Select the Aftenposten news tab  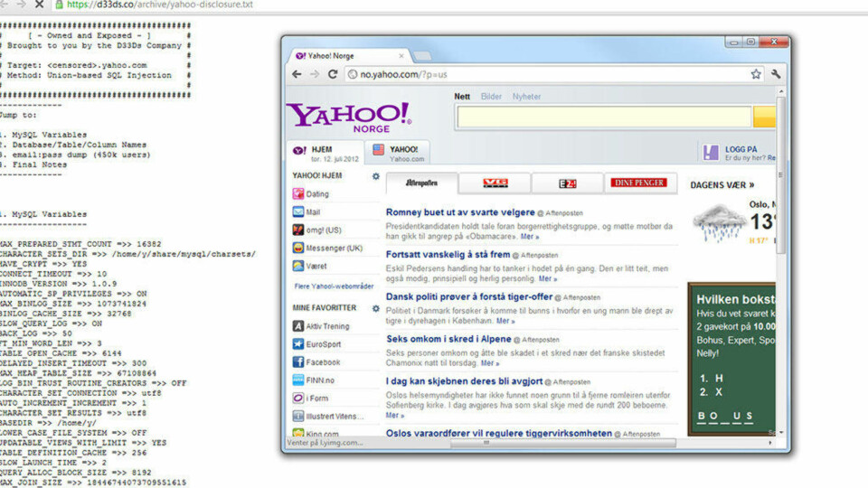422,183
